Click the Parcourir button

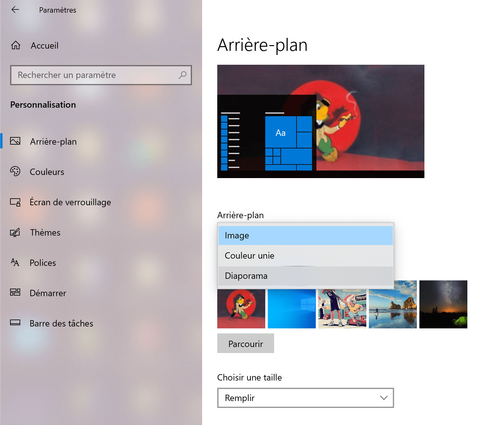[246, 344]
